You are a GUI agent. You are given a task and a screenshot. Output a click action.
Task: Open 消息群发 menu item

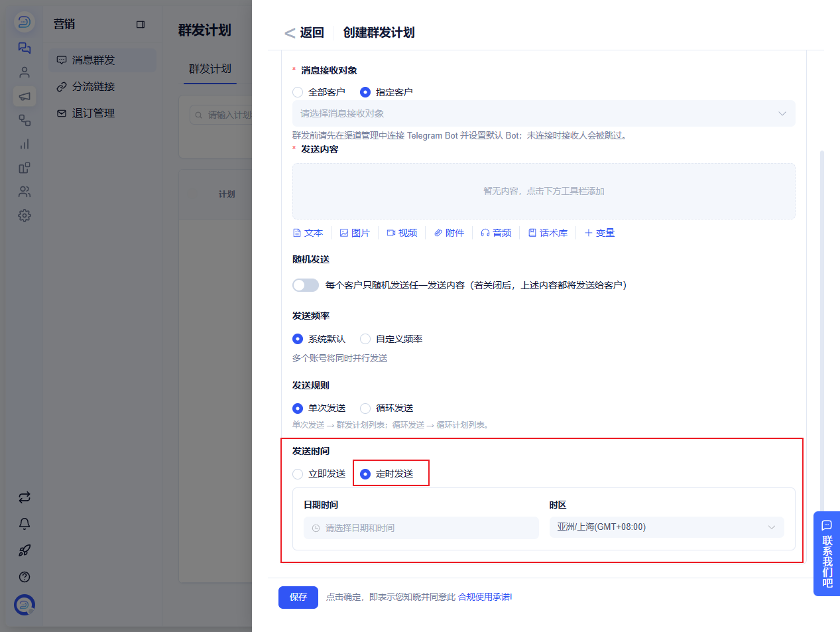click(x=103, y=60)
